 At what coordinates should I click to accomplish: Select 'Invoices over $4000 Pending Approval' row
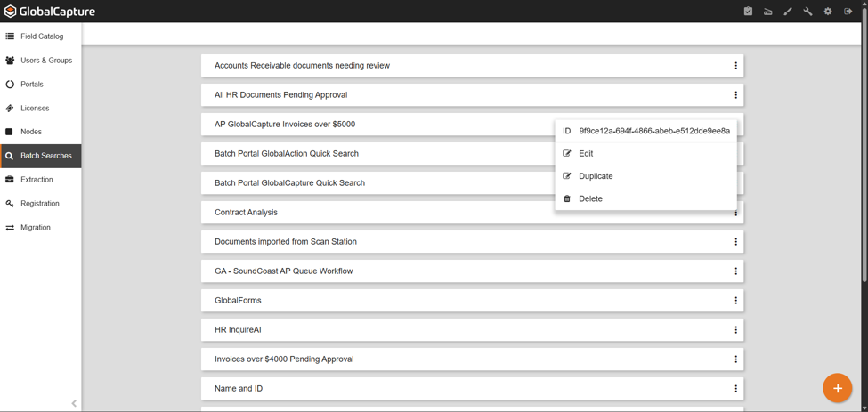pyautogui.click(x=472, y=359)
